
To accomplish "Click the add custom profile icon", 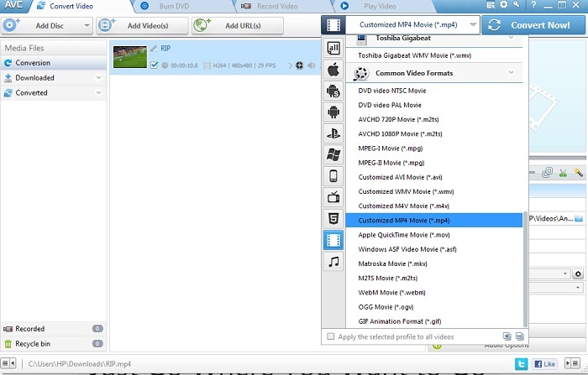I will (x=507, y=336).
